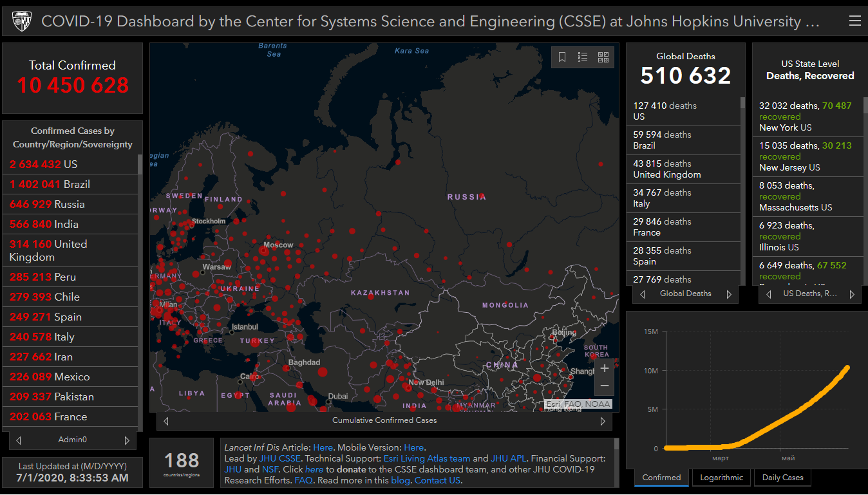Viewport: 868px width, 495px height.
Task: Open the basemap gallery grid icon
Action: [603, 57]
